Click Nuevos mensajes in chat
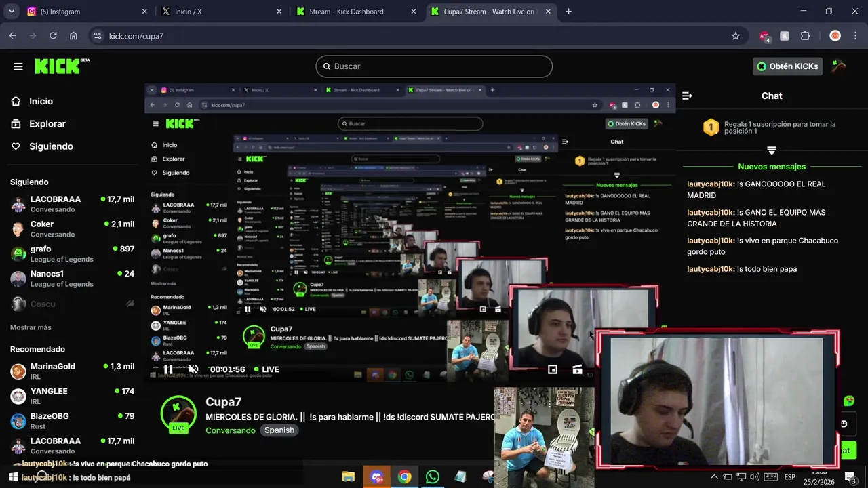Screen dimensions: 868x488 (x=772, y=167)
